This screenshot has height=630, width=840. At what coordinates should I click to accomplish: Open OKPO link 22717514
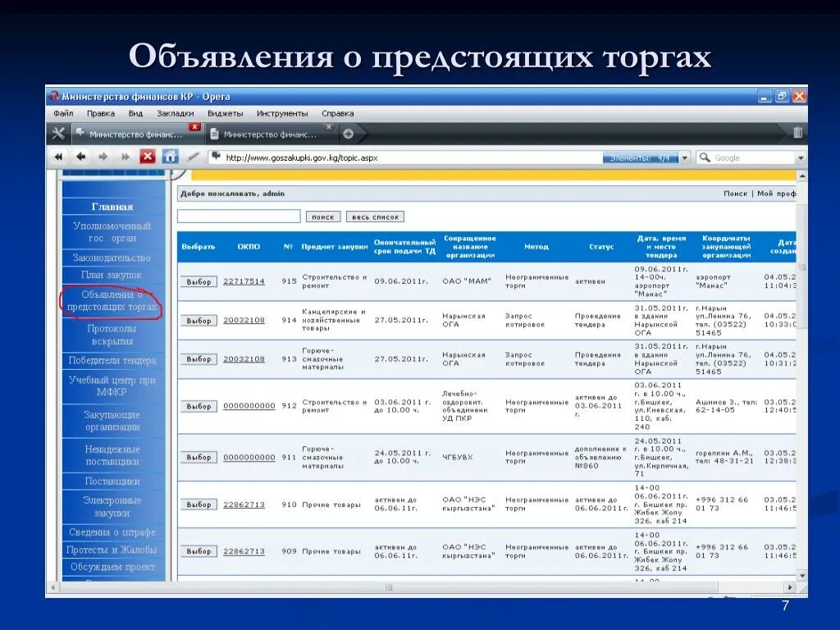point(244,281)
